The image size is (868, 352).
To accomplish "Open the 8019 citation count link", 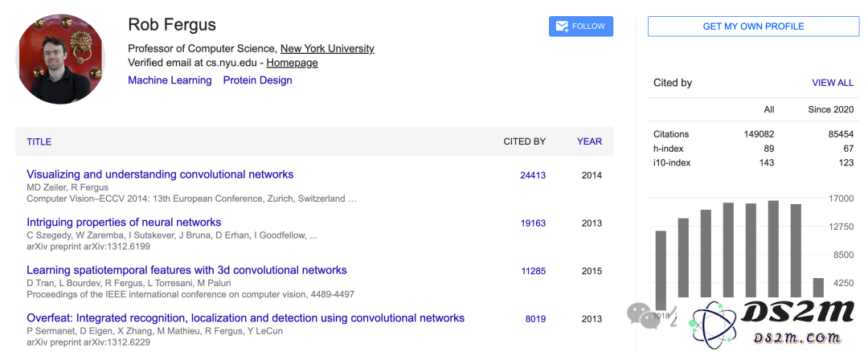I will click(x=536, y=319).
